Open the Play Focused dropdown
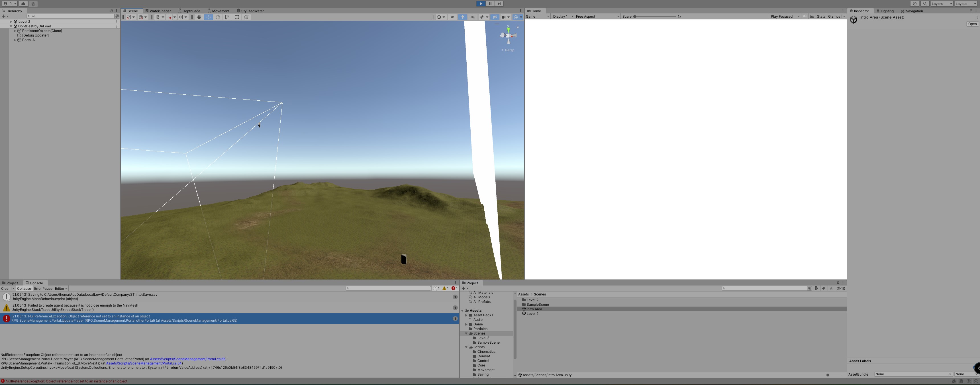Image resolution: width=980 pixels, height=385 pixels. pos(785,17)
